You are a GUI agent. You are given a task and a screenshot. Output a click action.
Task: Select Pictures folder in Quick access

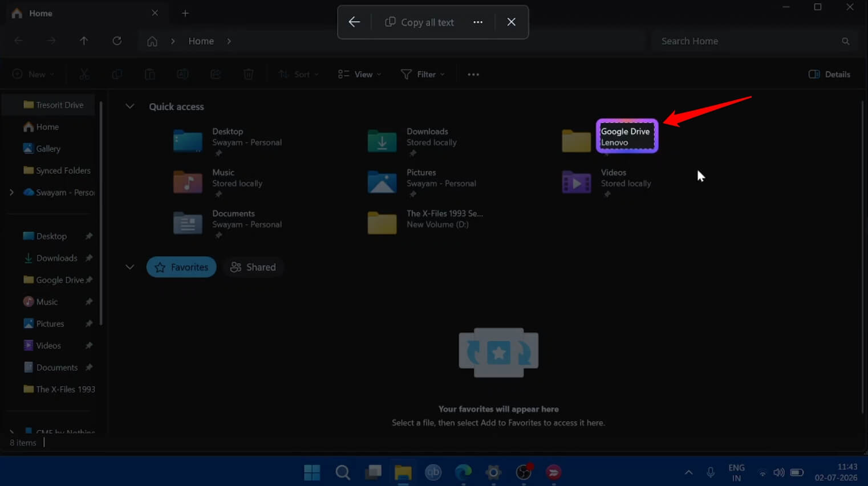(422, 182)
